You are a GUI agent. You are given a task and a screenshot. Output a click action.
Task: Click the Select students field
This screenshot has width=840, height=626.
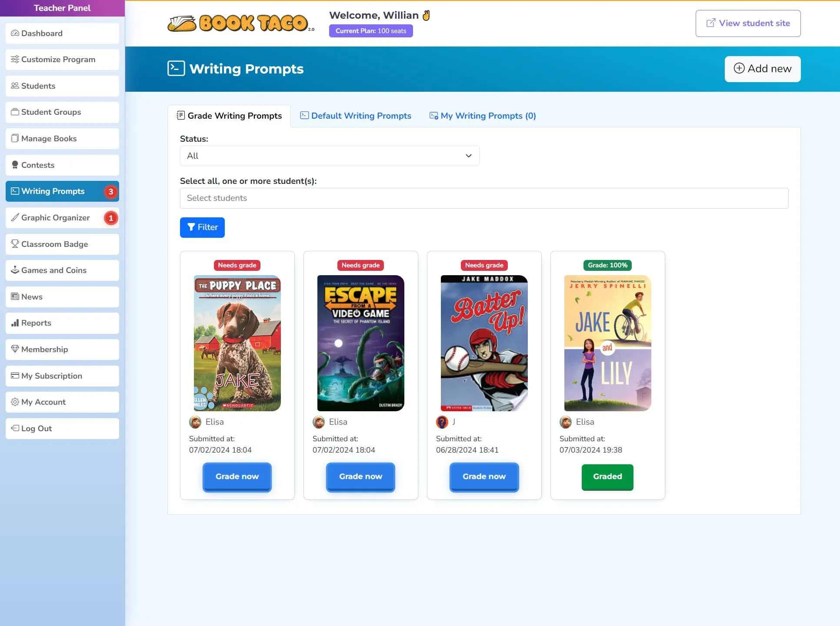484,198
